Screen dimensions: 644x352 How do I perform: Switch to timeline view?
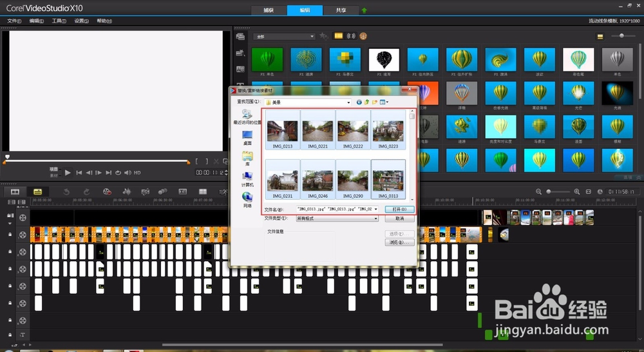tap(37, 191)
